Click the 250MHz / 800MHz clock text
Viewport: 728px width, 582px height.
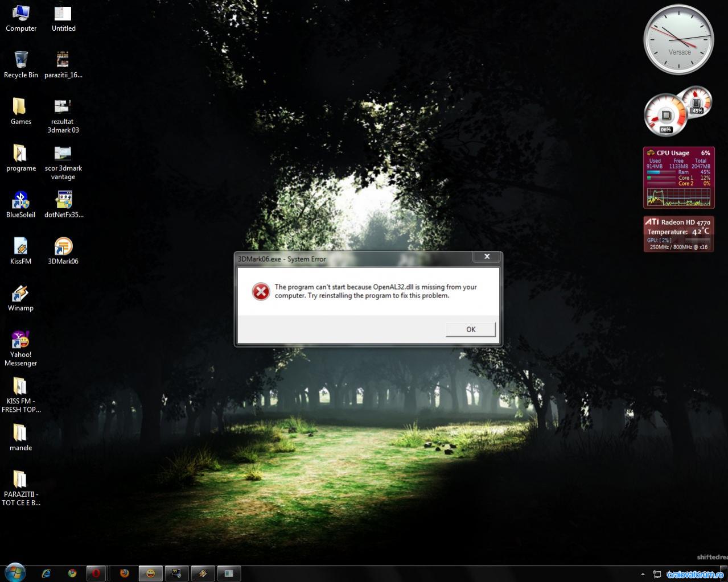tap(678, 247)
